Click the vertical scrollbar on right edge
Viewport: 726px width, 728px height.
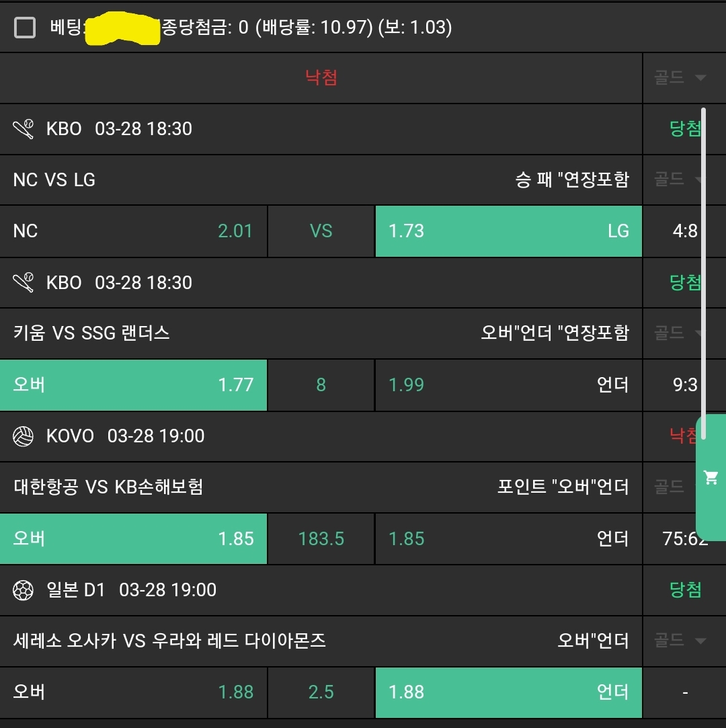(x=704, y=269)
